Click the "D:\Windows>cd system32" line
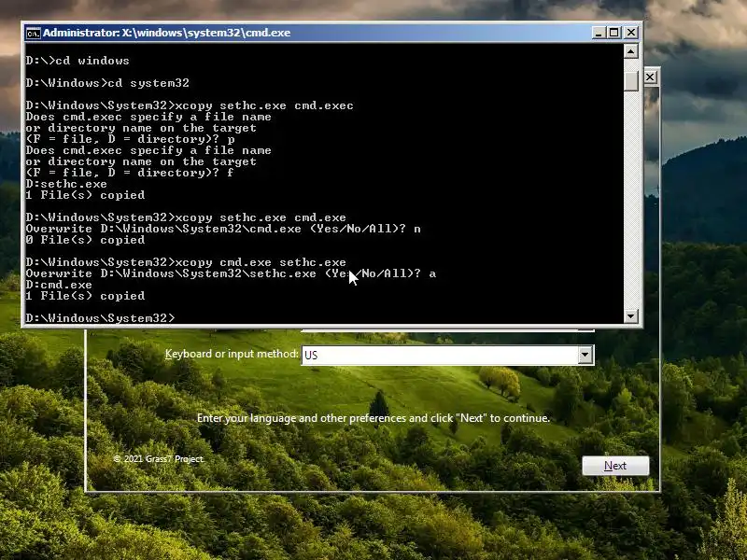This screenshot has height=560, width=747. (107, 83)
